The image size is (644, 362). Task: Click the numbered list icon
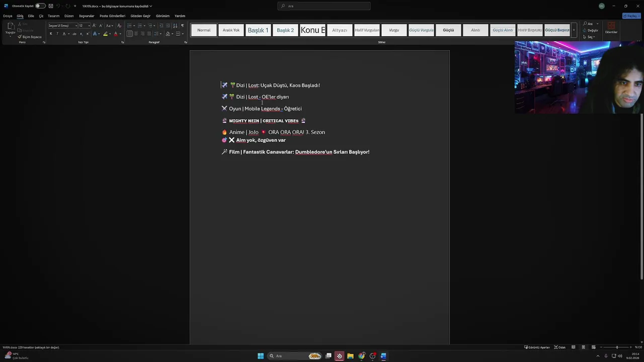coord(140,26)
